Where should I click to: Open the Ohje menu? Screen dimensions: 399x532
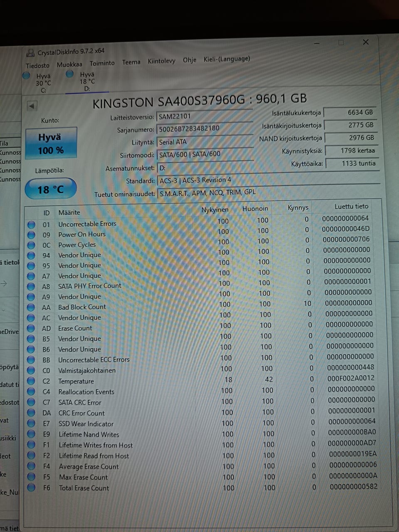tap(190, 60)
